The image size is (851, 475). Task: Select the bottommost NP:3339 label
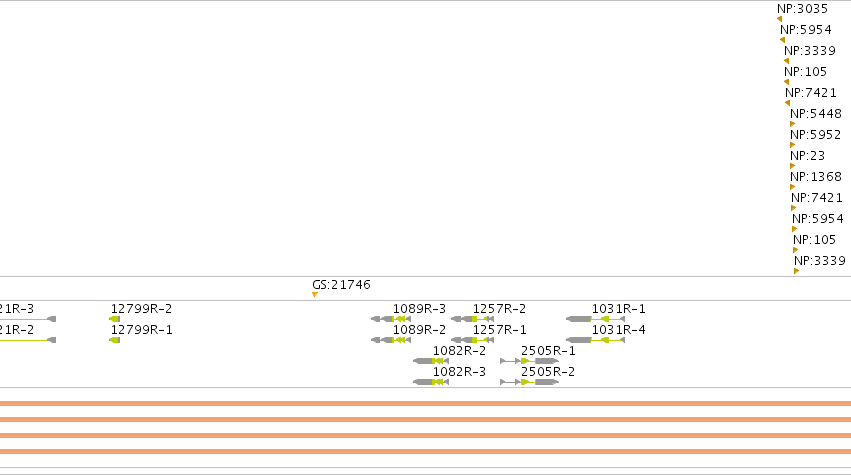click(820, 261)
